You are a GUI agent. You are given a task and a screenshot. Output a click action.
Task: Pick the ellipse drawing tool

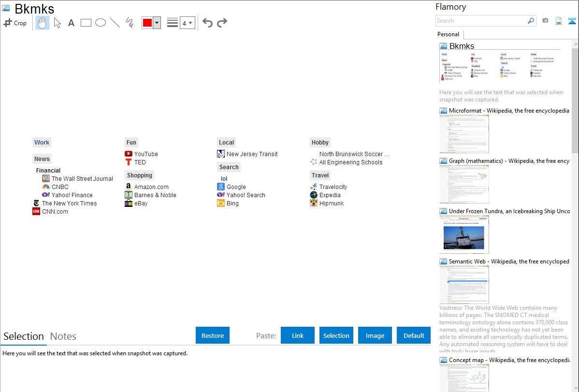(101, 23)
